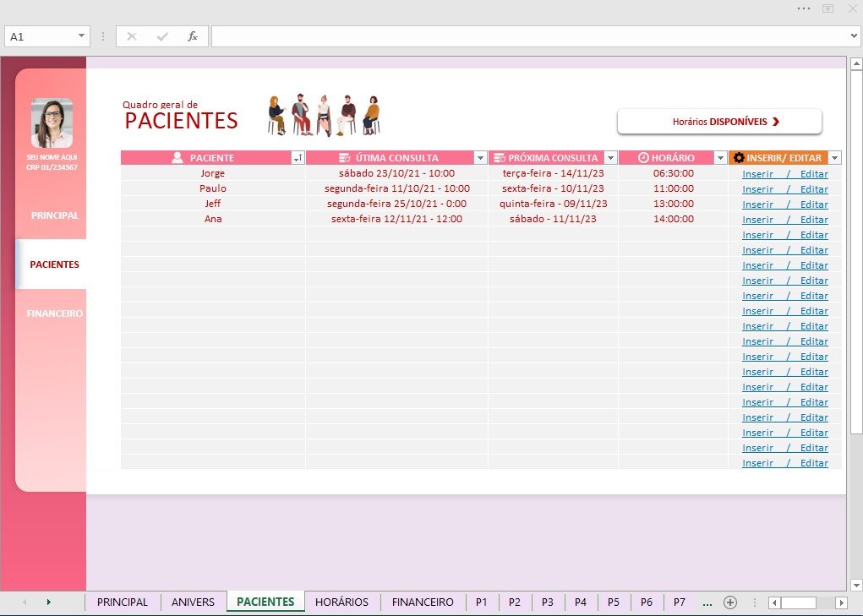This screenshot has width=863, height=616.
Task: Select the time cell 14:00:00
Action: click(673, 219)
